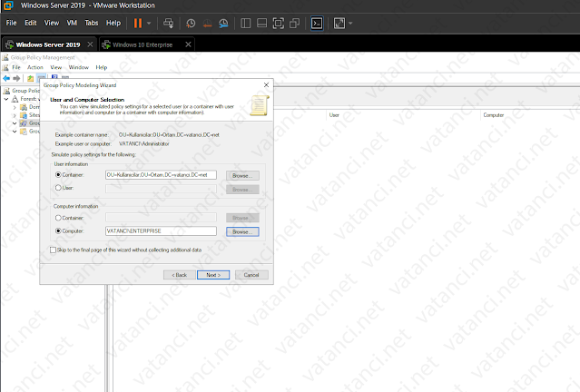This screenshot has height=392, width=580.
Task: Click the Computer name field VATANCI\ENTERPRISE
Action: pos(161,231)
